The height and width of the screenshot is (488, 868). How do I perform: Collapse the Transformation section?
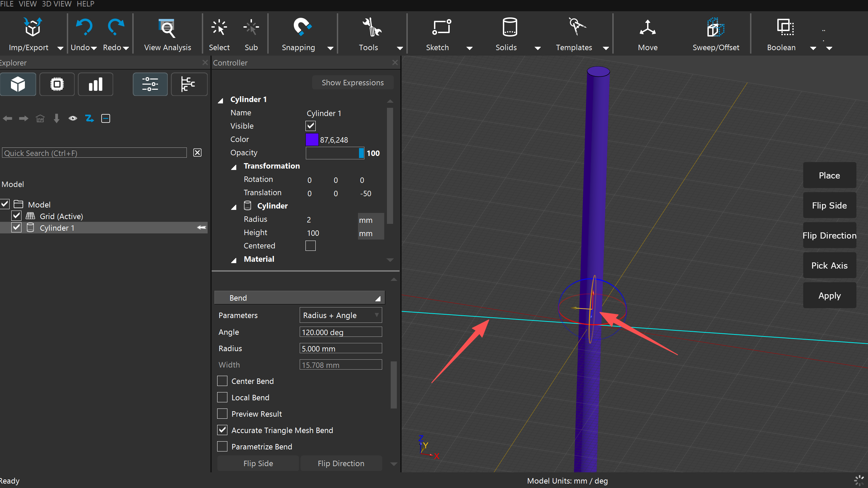(234, 167)
